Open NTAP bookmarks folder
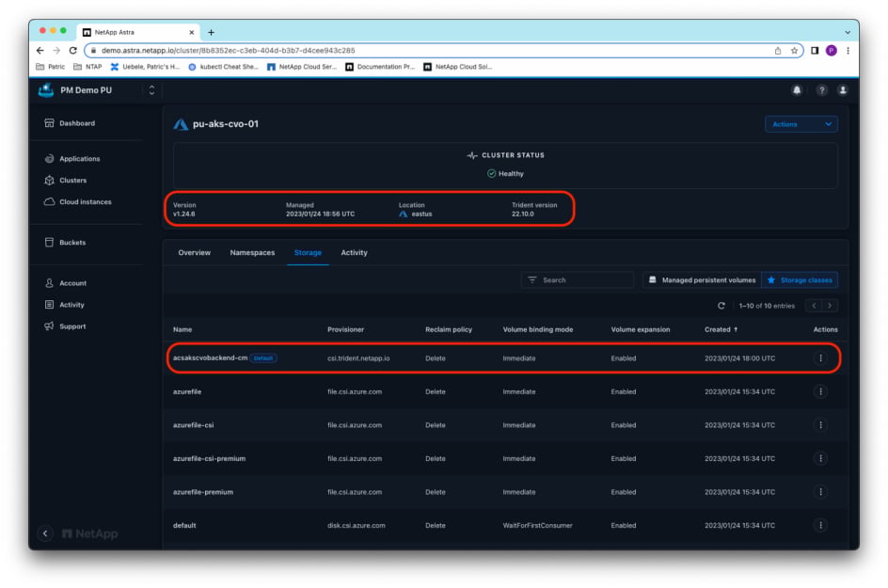 tap(87, 67)
